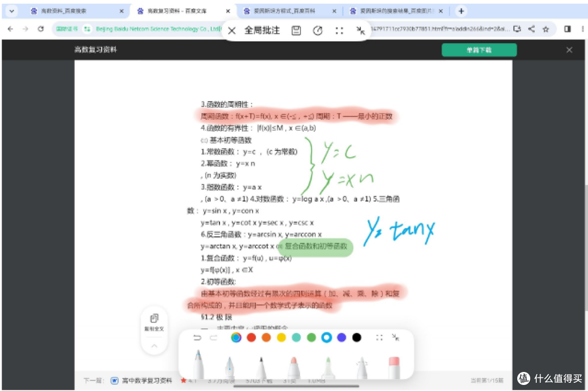This screenshot has width=588, height=391.
Task: Choose the black ink color
Action: click(x=357, y=338)
